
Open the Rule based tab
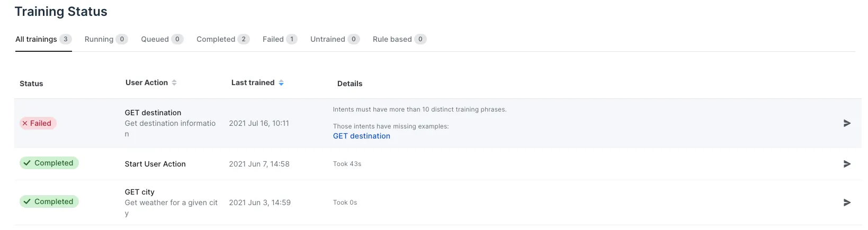[x=400, y=39]
